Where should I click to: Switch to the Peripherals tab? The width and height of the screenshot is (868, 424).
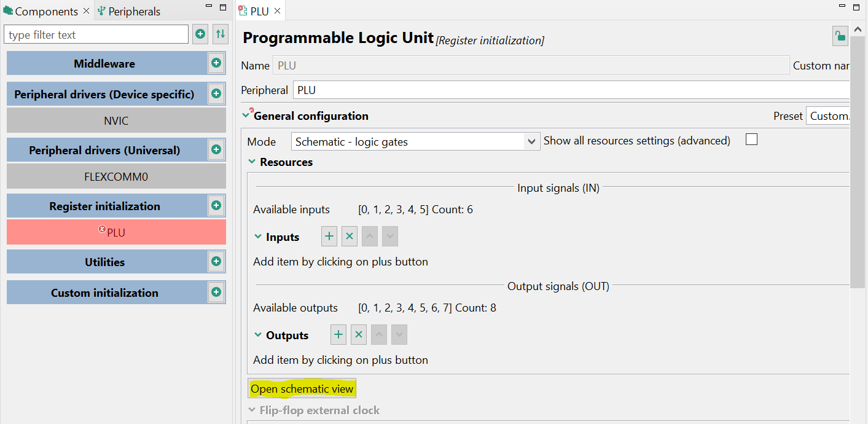pos(133,10)
